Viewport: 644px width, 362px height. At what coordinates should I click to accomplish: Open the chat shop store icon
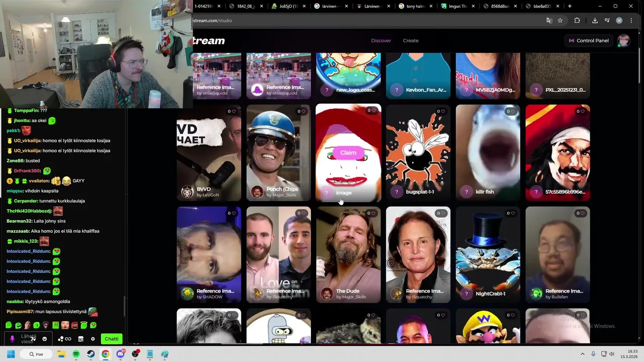80,339
